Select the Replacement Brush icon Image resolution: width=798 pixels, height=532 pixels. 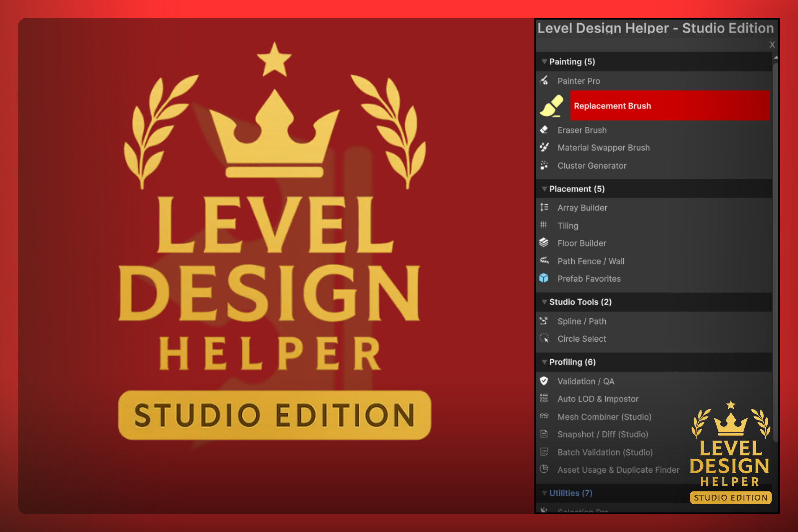point(552,106)
